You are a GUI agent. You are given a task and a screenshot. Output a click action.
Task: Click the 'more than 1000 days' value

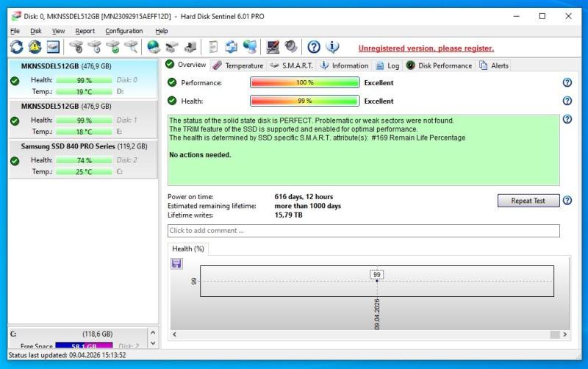point(308,206)
